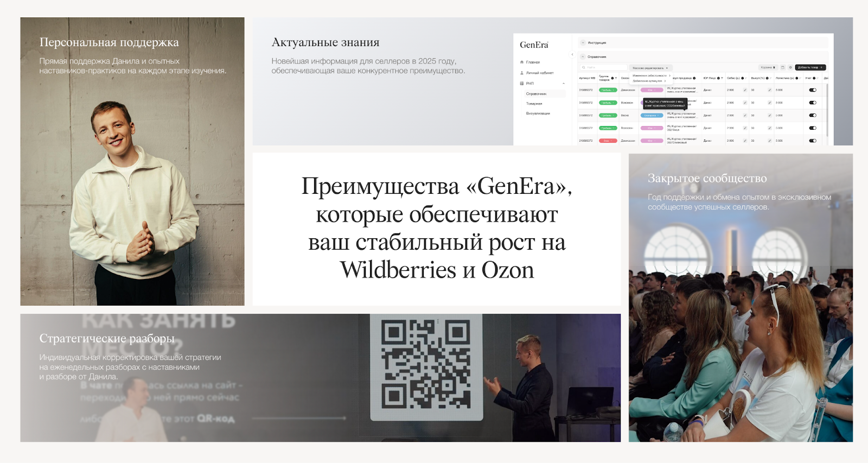Toggle the Учет switch in the fourth row

pyautogui.click(x=813, y=128)
